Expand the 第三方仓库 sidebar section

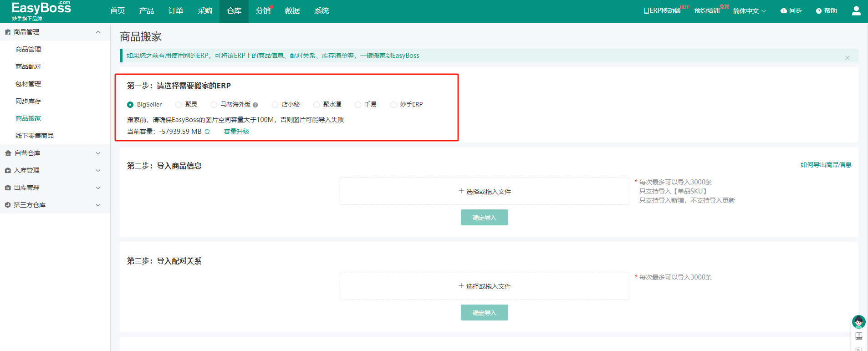pos(98,205)
